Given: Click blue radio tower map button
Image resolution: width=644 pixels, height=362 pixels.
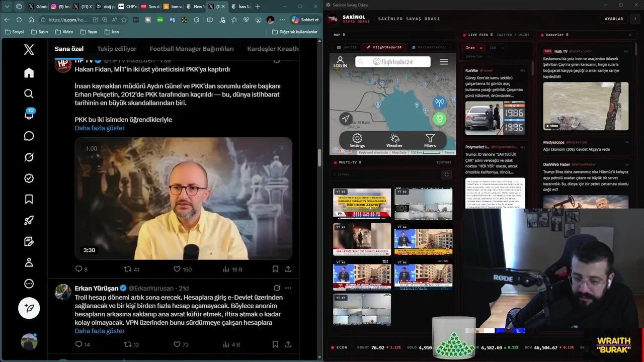Looking at the screenshot, I should (x=439, y=103).
